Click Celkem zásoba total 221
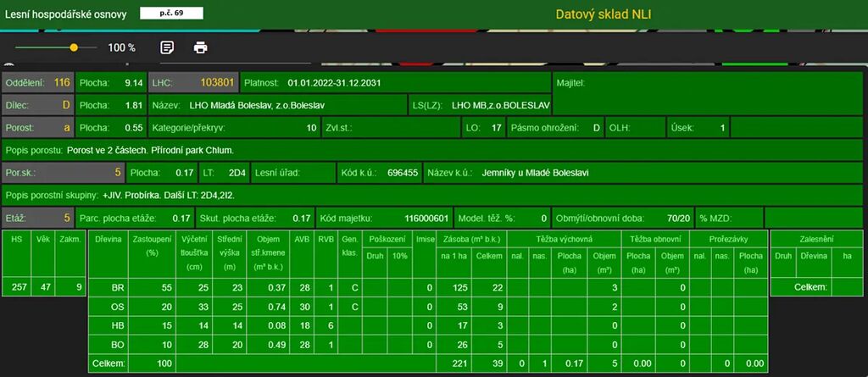Screen dimensions: 868x377 tap(461, 364)
